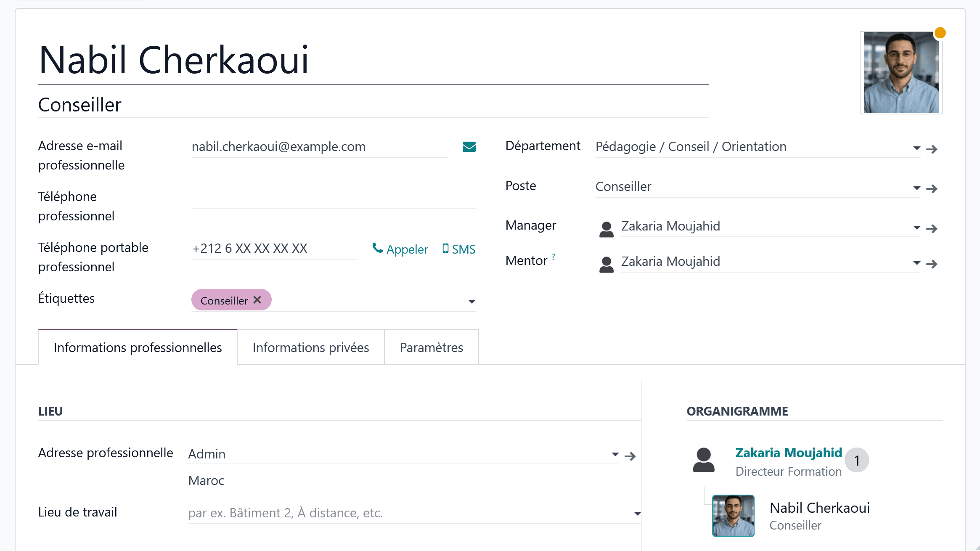The image size is (980, 551).
Task: Click the orange presence status dot
Action: point(940,33)
